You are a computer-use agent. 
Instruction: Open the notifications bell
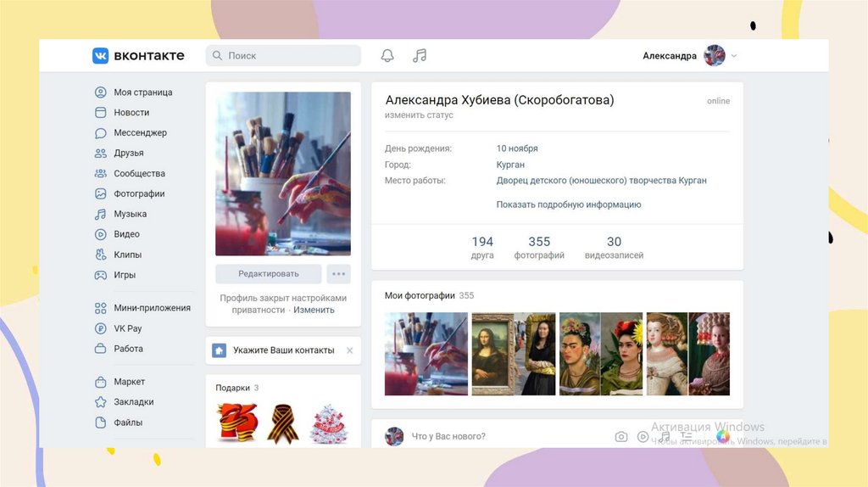387,55
